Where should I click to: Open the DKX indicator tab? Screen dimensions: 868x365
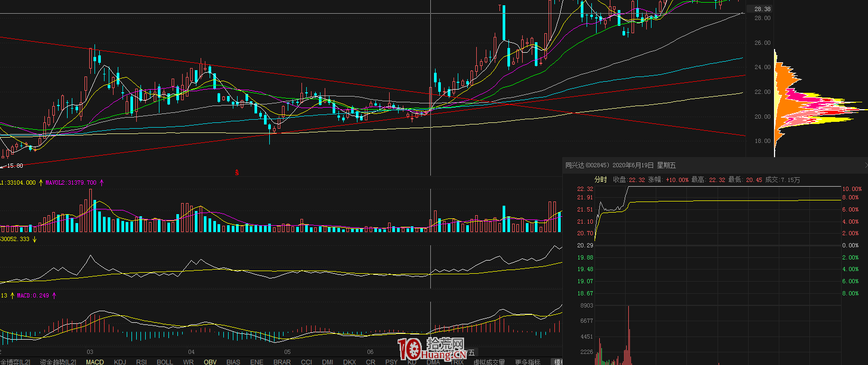click(350, 362)
